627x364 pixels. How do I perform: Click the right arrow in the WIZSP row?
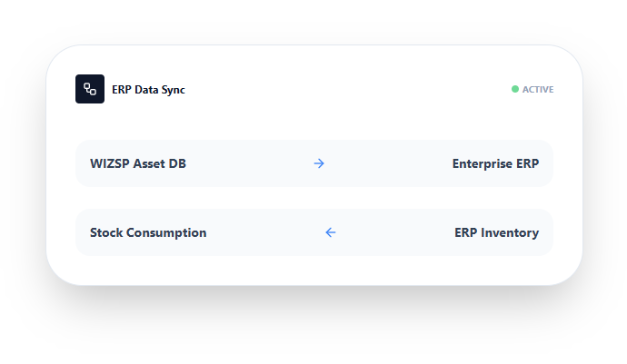point(319,163)
